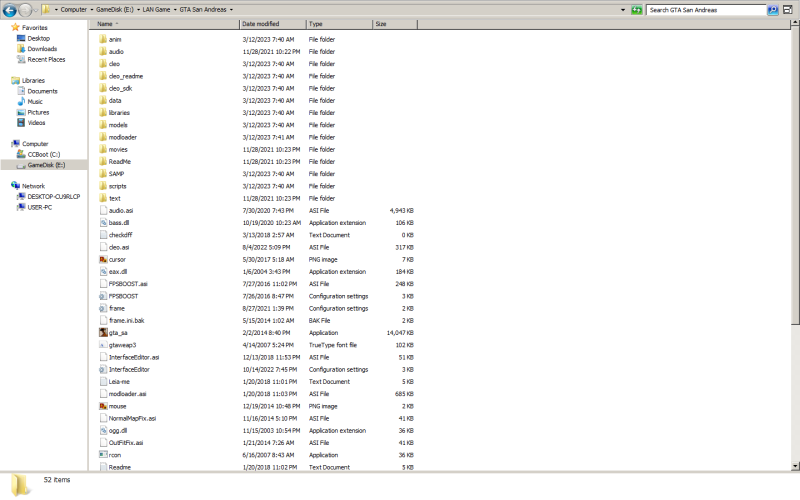Open Recent Places in Favorites
This screenshot has height=500, width=800.
click(x=46, y=60)
